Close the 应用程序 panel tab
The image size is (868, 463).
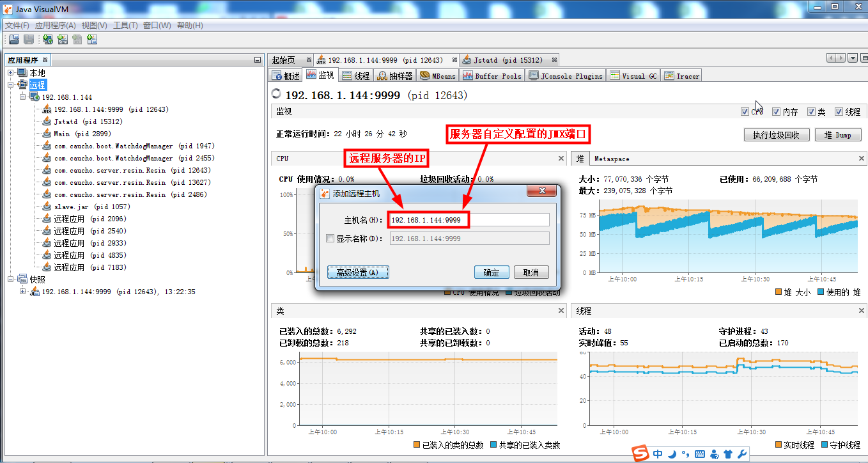coord(44,60)
